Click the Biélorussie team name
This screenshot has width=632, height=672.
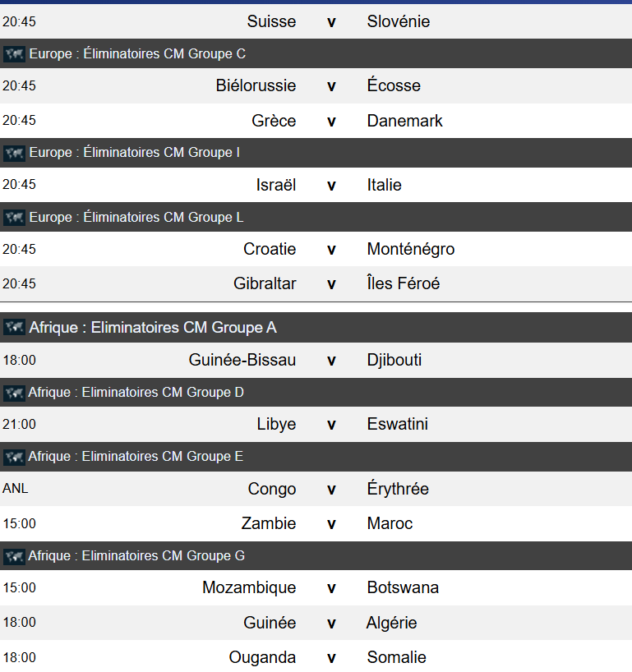(x=256, y=85)
